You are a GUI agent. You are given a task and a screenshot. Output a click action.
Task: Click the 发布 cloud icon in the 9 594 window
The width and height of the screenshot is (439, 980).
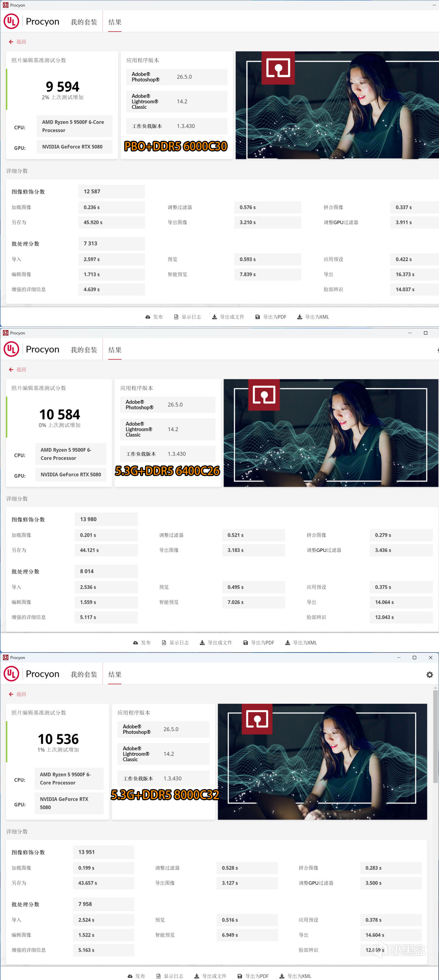pos(148,317)
